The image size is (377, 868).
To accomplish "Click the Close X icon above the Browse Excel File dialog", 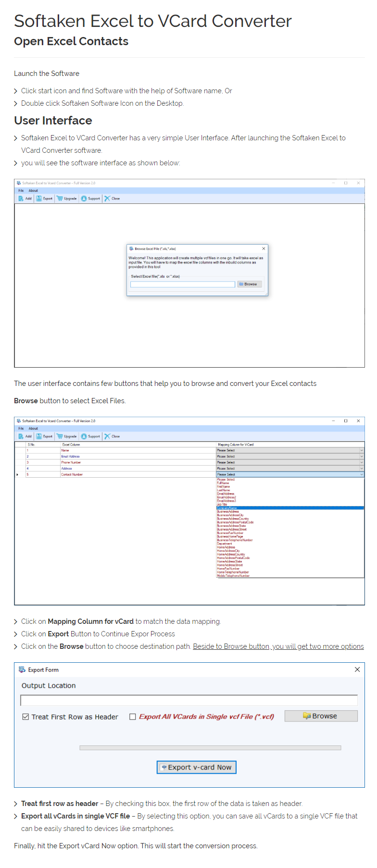I will (x=107, y=198).
